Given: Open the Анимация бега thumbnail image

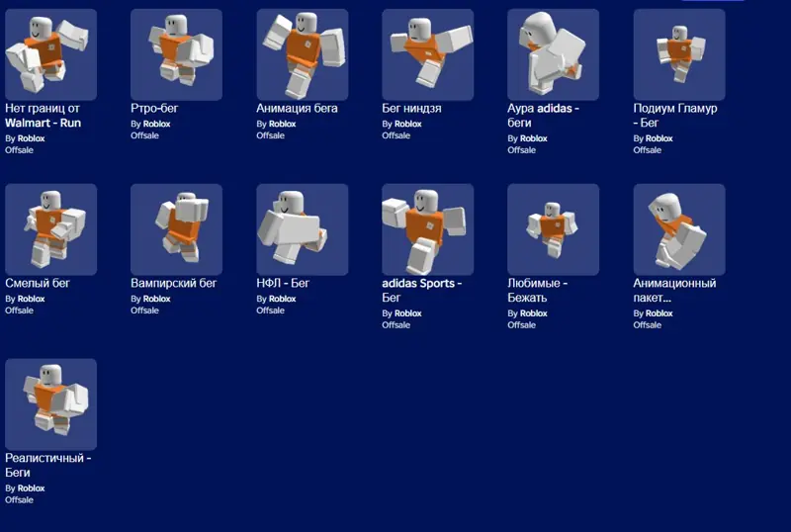Looking at the screenshot, I should point(303,54).
